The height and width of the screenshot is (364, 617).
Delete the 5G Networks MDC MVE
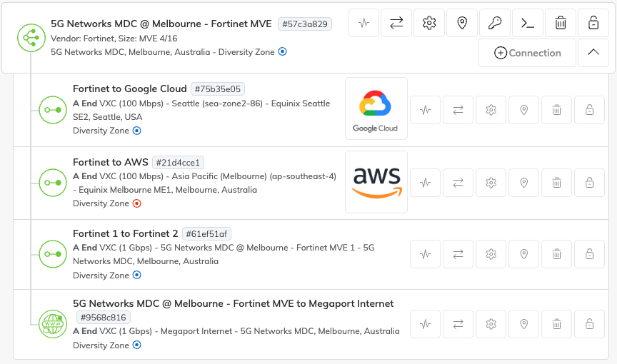click(561, 24)
